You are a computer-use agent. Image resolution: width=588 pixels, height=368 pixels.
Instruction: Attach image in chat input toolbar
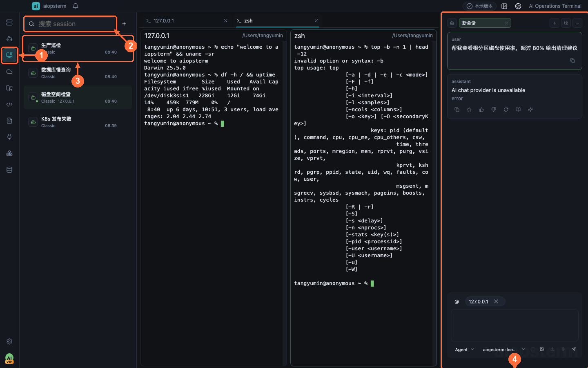542,349
